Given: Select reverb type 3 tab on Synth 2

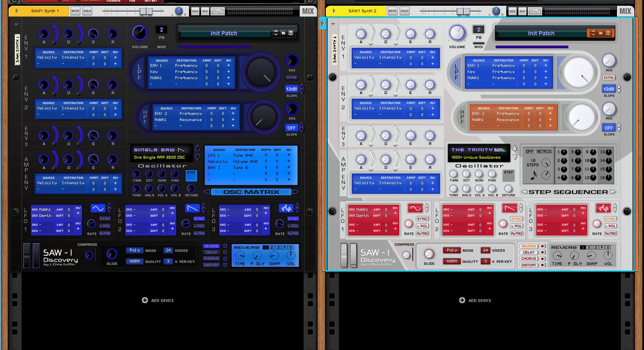Looking at the screenshot, I should (596, 247).
